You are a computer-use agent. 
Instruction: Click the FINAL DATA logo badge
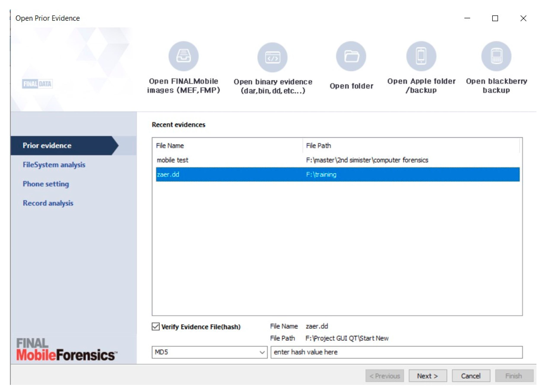(x=37, y=84)
